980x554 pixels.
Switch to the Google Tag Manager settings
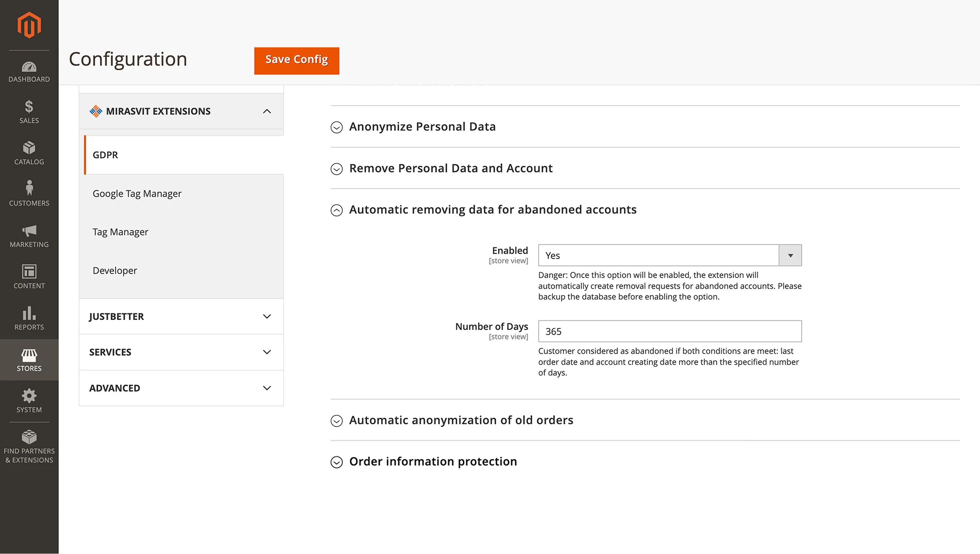(137, 193)
